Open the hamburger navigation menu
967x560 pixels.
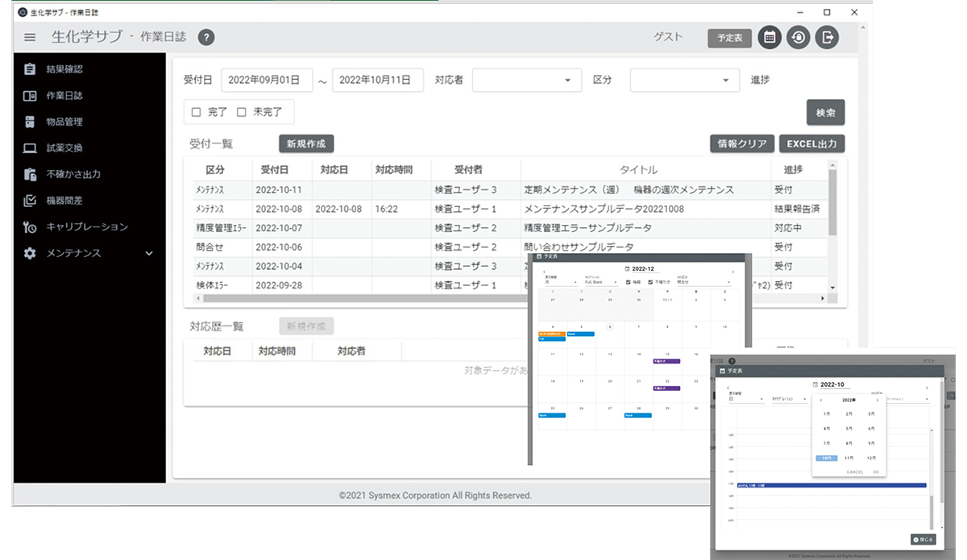click(31, 37)
